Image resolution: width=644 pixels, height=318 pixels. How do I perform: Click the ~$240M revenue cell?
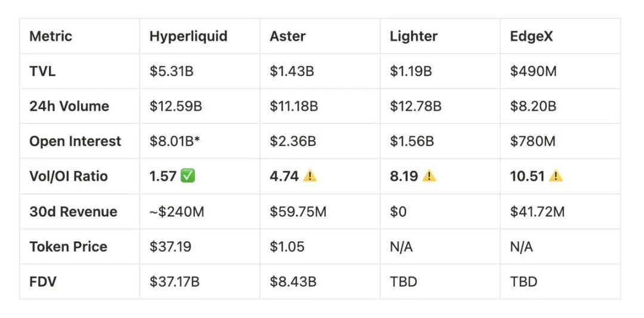click(177, 211)
